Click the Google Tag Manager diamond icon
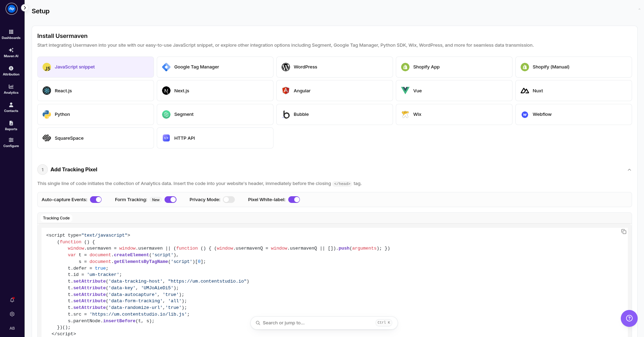The image size is (644, 337). click(x=166, y=67)
